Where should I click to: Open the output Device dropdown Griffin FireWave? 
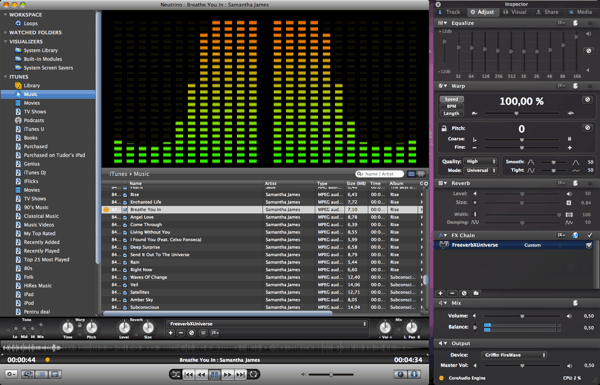click(514, 355)
